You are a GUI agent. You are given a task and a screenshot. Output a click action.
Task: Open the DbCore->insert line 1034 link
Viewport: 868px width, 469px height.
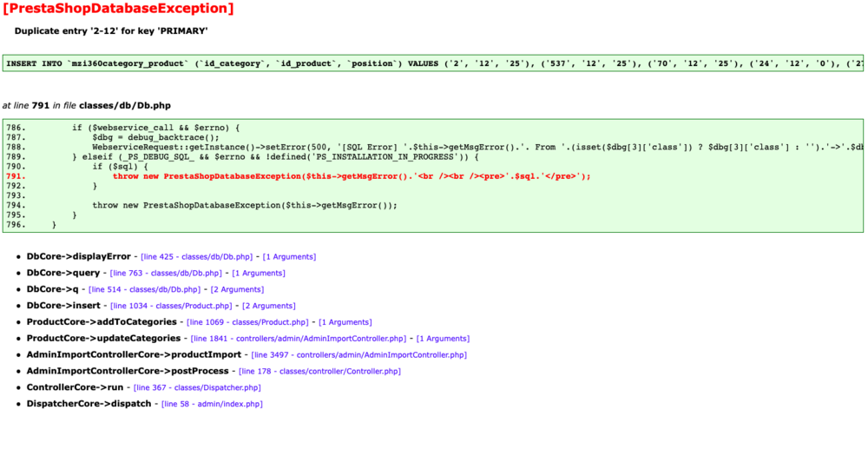171,306
